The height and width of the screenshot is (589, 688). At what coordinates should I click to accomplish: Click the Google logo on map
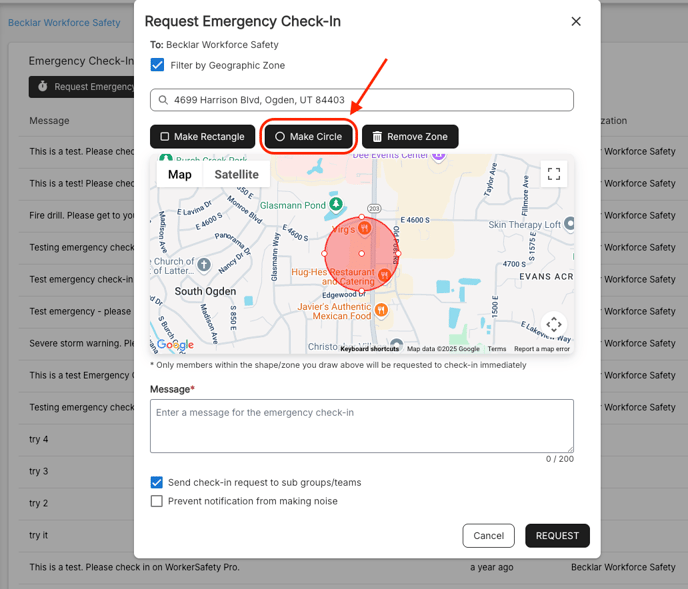pyautogui.click(x=176, y=345)
